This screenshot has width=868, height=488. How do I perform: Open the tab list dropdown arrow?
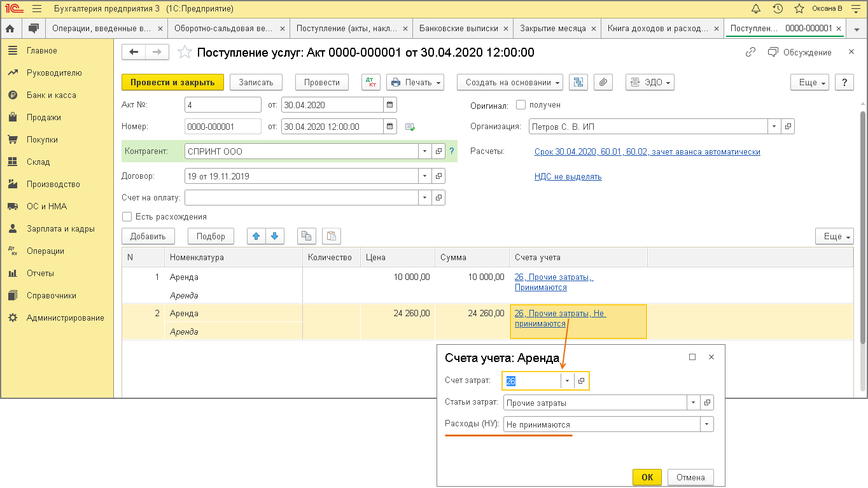click(x=857, y=29)
